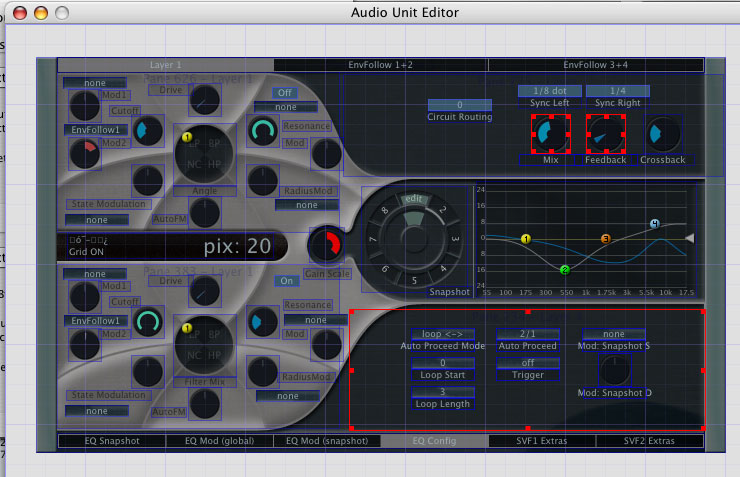Click the red Gain Scale knob
740x477 pixels.
(326, 245)
